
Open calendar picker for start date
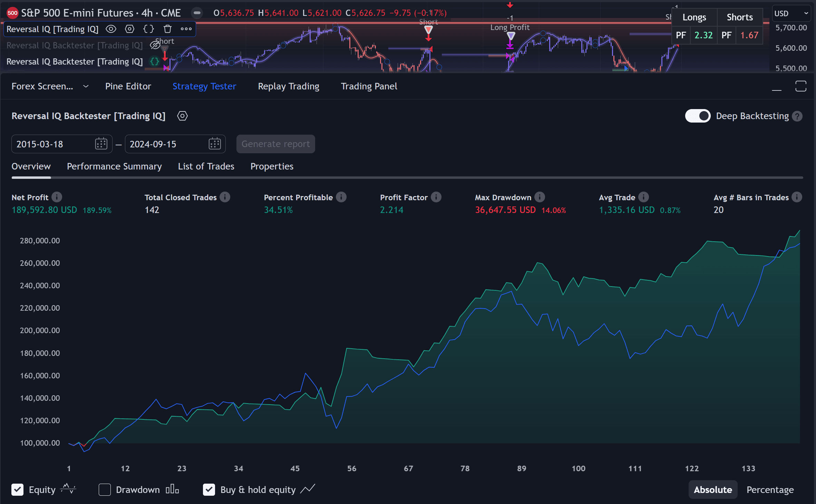coord(101,144)
